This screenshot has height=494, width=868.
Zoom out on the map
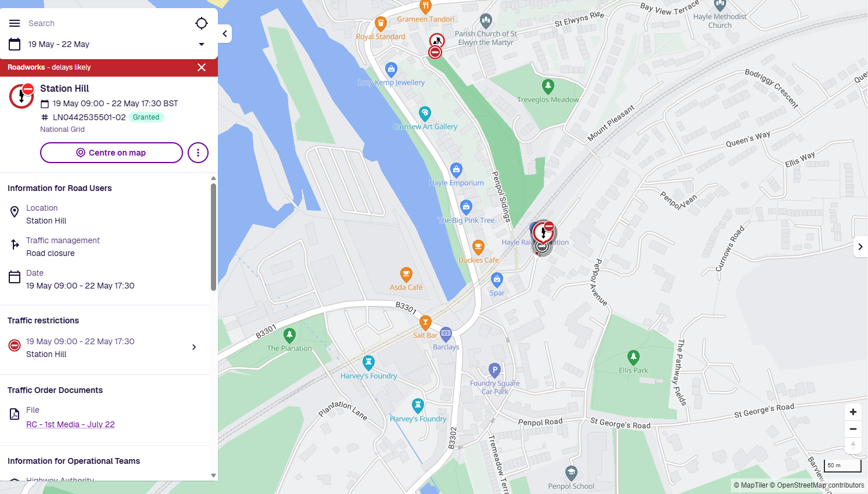tap(853, 429)
